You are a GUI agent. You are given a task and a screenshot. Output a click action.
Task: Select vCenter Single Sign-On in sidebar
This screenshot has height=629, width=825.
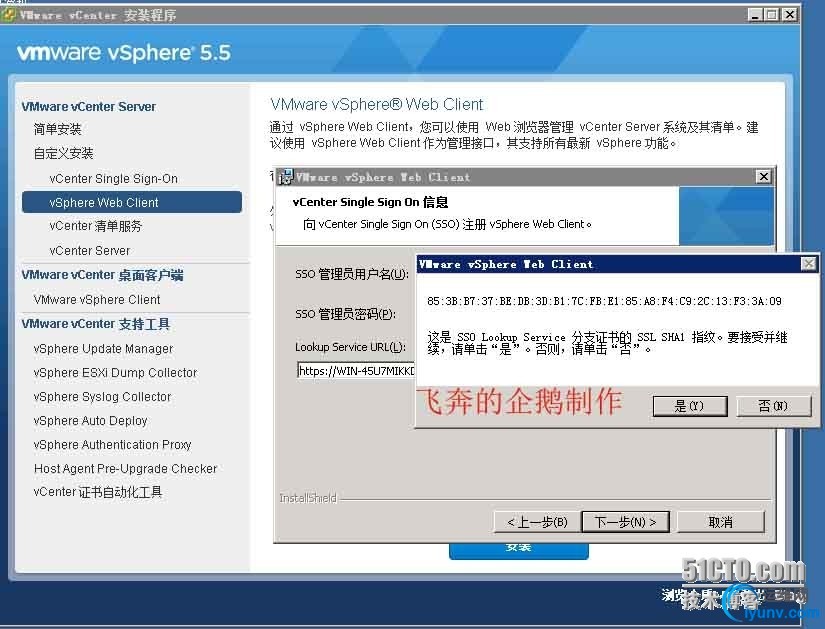click(x=113, y=179)
